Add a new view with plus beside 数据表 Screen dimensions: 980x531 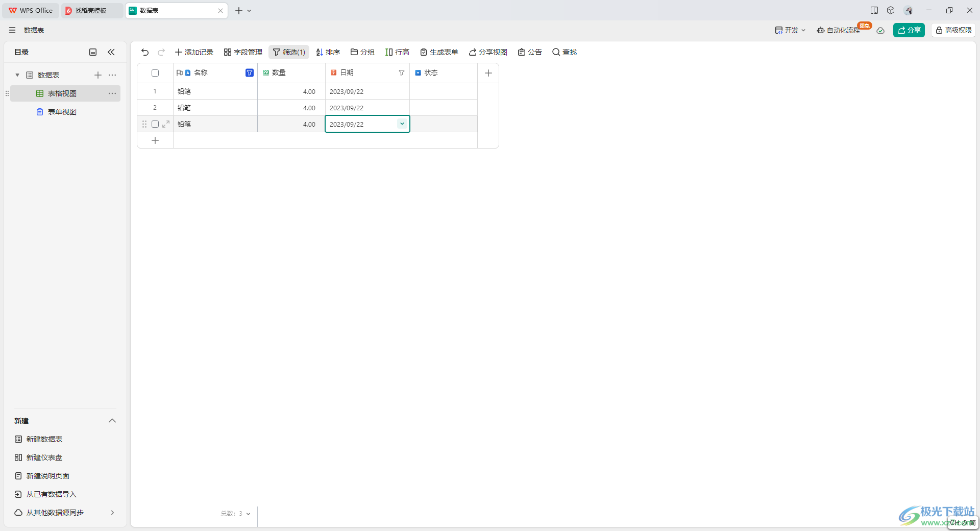[98, 75]
